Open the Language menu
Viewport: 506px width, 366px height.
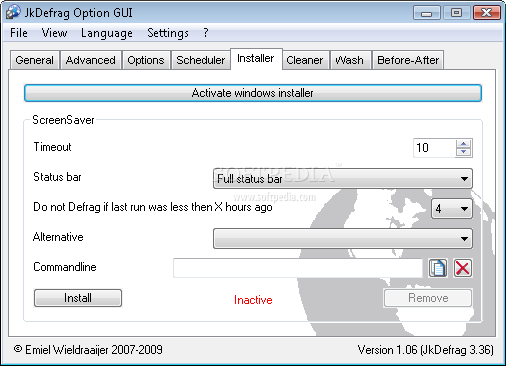(x=107, y=33)
